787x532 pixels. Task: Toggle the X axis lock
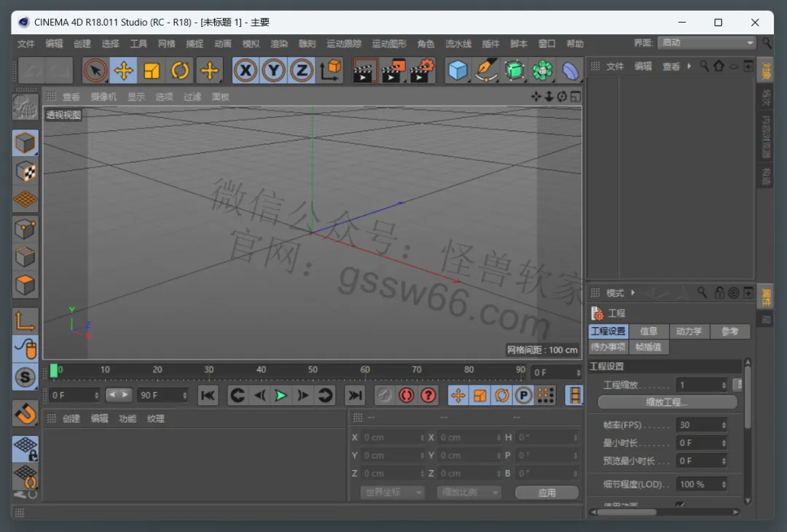point(246,71)
